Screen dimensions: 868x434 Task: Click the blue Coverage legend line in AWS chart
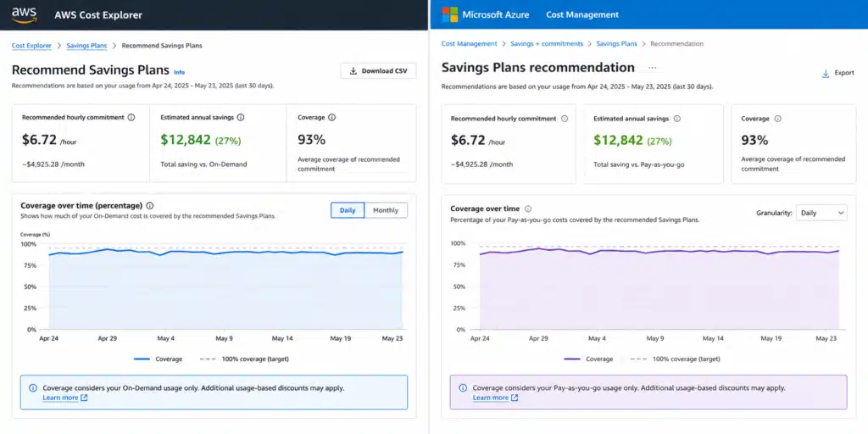coord(142,359)
